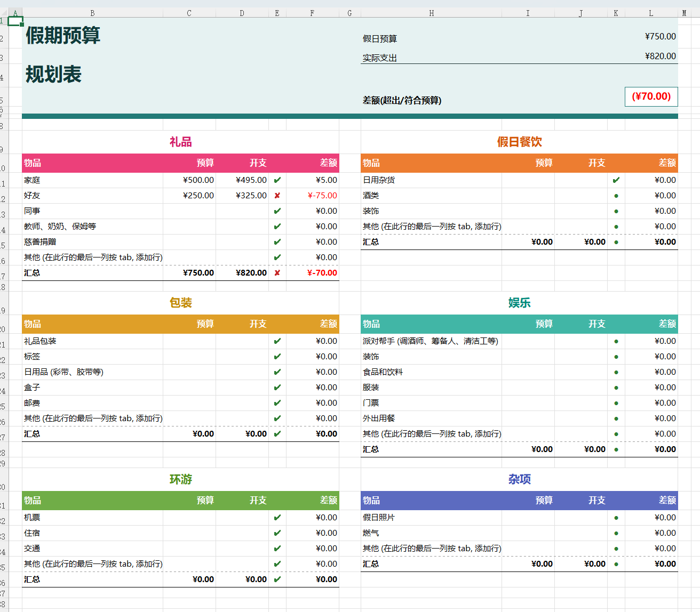Click the 假日餐饮 section heading

click(519, 142)
